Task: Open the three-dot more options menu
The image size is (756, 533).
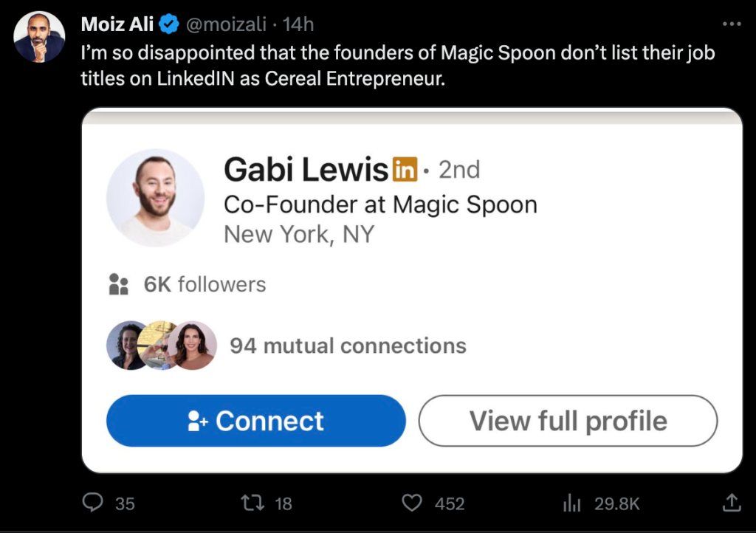Action: tap(731, 24)
